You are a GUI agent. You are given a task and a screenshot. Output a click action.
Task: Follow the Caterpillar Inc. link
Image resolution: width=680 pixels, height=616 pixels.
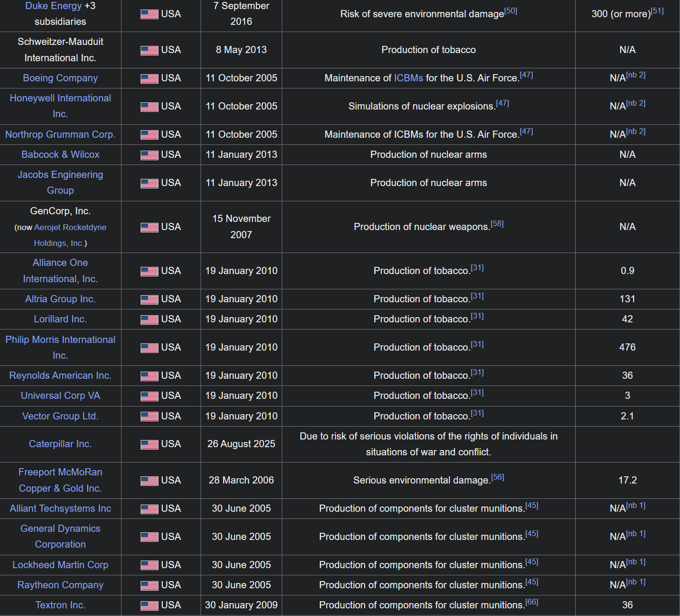click(60, 444)
